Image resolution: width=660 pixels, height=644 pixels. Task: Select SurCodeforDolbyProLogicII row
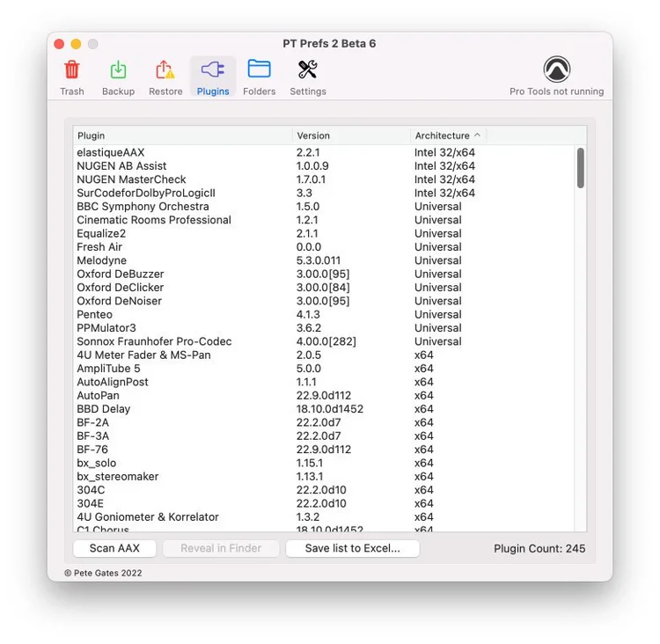323,193
